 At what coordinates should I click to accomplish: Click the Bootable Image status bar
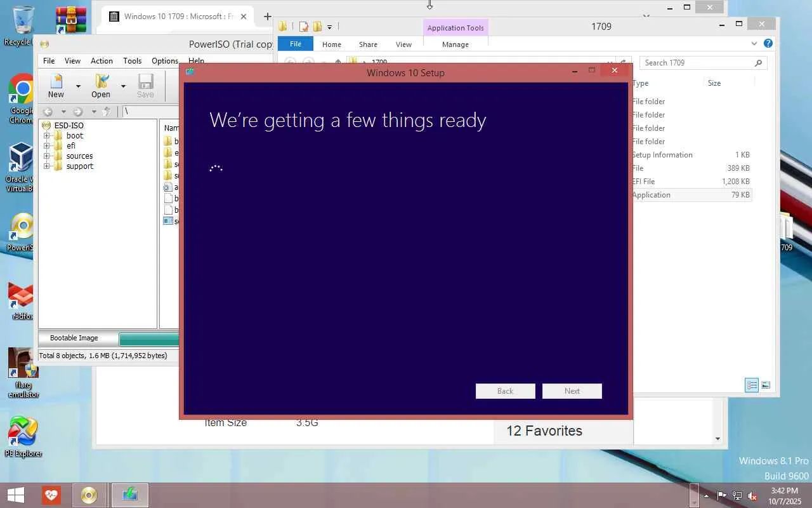coord(74,338)
